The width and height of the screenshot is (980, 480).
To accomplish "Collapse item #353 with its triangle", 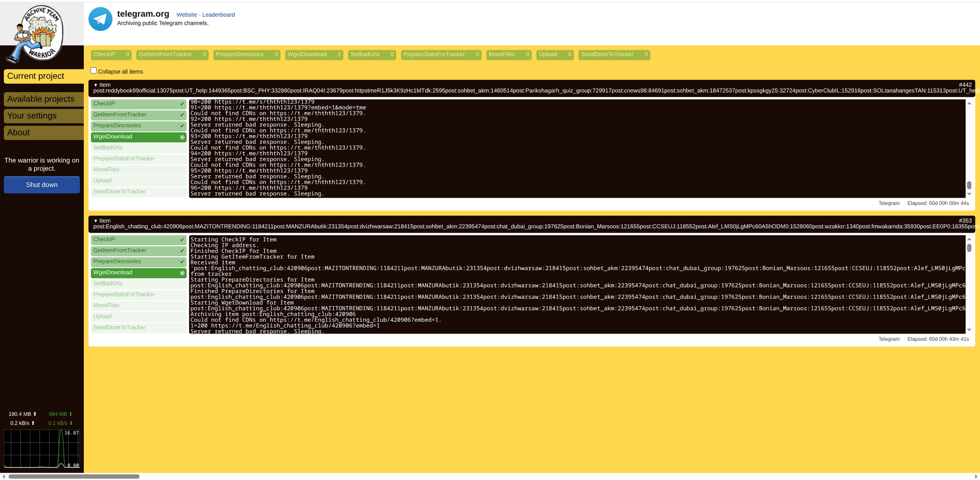I will (96, 221).
